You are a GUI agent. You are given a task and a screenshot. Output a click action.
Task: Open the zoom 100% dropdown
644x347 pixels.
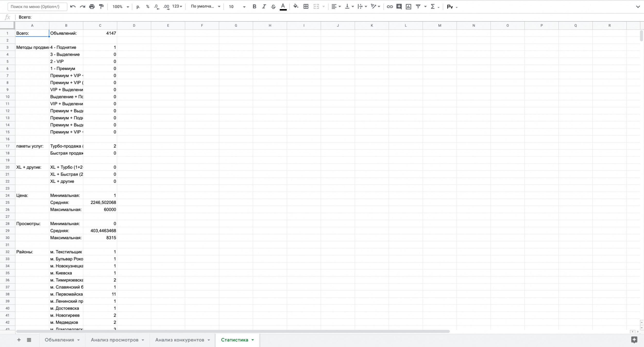(x=121, y=7)
